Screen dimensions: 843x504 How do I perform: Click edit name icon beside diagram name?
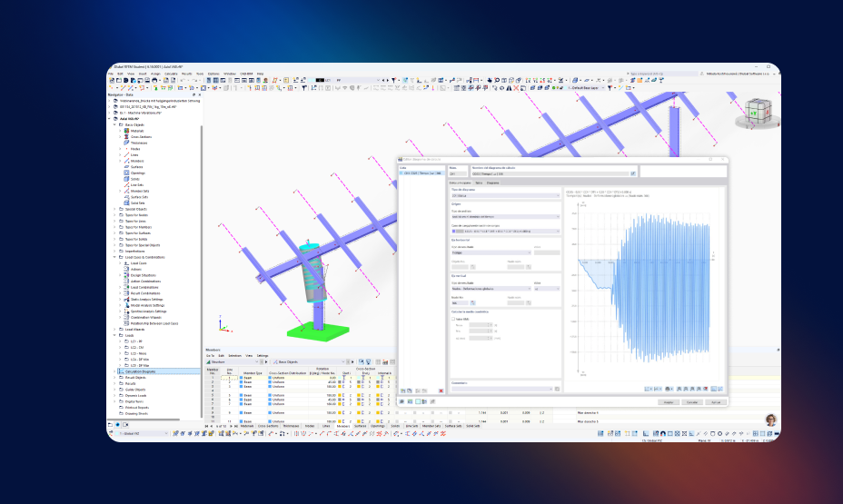click(x=633, y=173)
